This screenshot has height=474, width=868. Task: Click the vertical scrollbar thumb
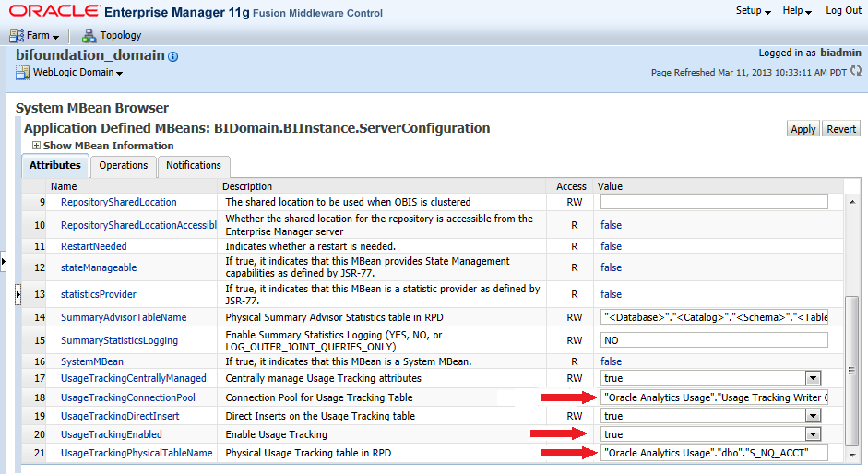(x=852, y=371)
